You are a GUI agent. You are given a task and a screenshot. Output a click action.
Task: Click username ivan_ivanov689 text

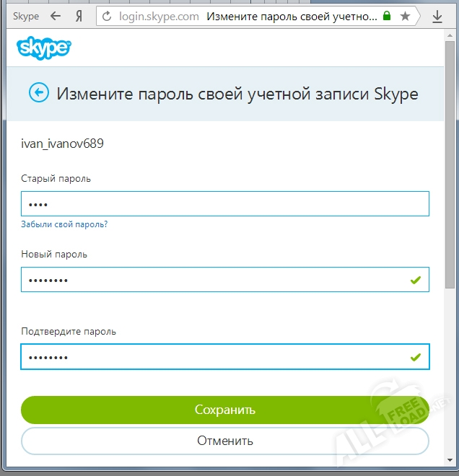pyautogui.click(x=62, y=144)
